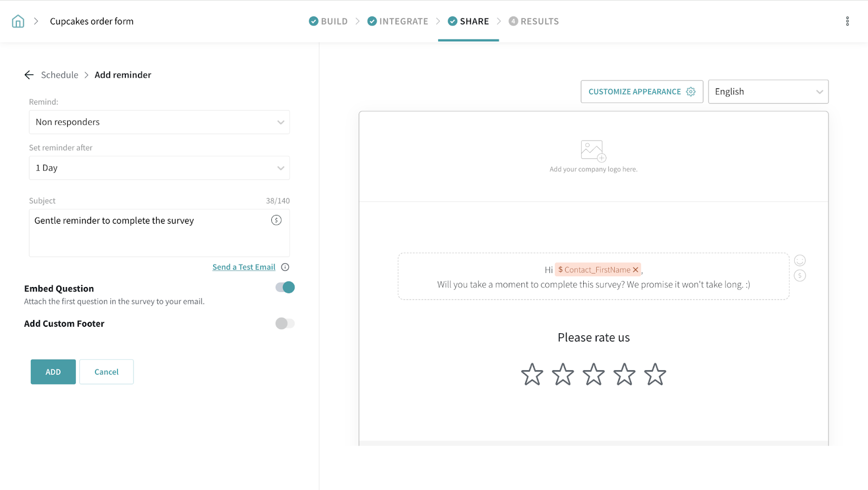Disable the Embed Question toggle
The height and width of the screenshot is (490, 868).
click(x=285, y=288)
